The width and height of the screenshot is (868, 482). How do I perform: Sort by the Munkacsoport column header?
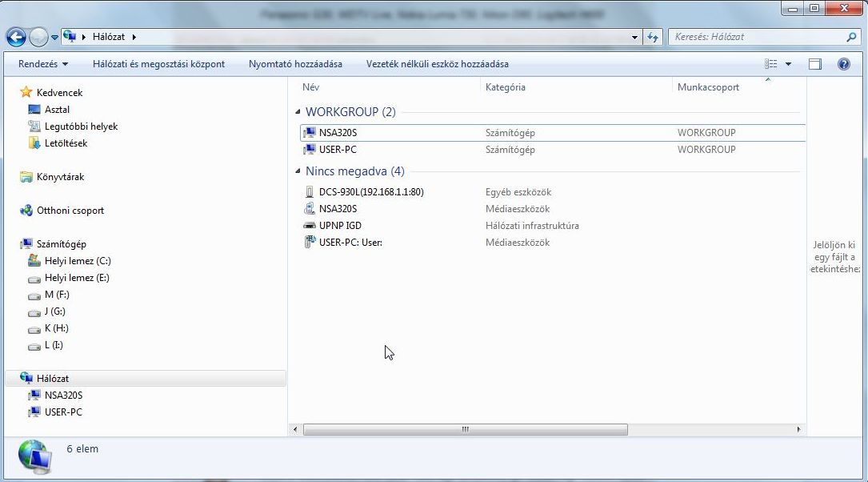(708, 87)
